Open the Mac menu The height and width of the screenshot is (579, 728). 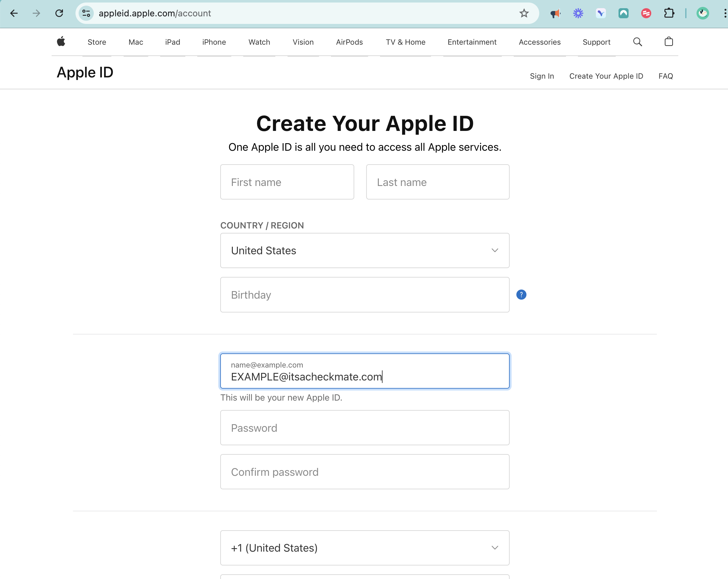tap(136, 42)
